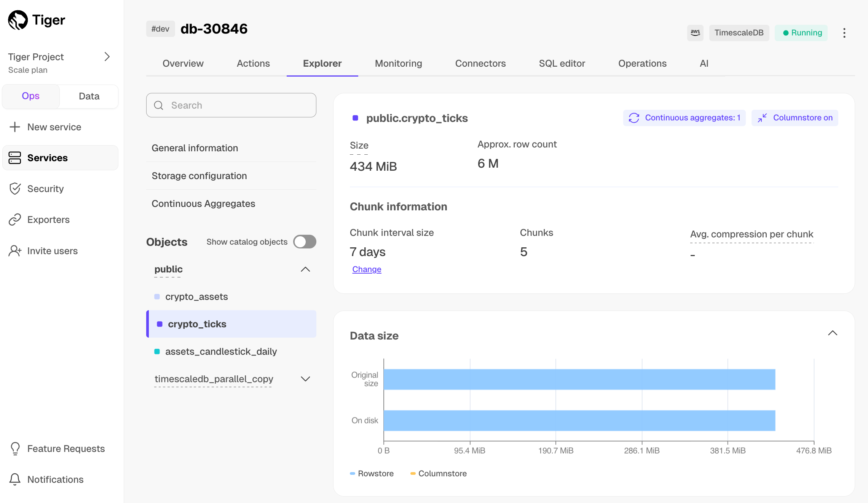
Task: Click the Tiger logo icon
Action: pos(18,20)
